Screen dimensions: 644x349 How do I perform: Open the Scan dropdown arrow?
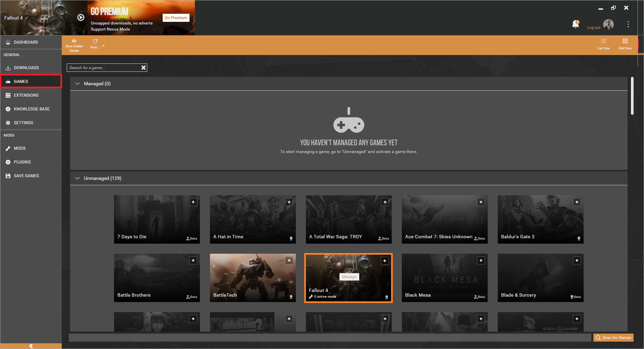104,46
